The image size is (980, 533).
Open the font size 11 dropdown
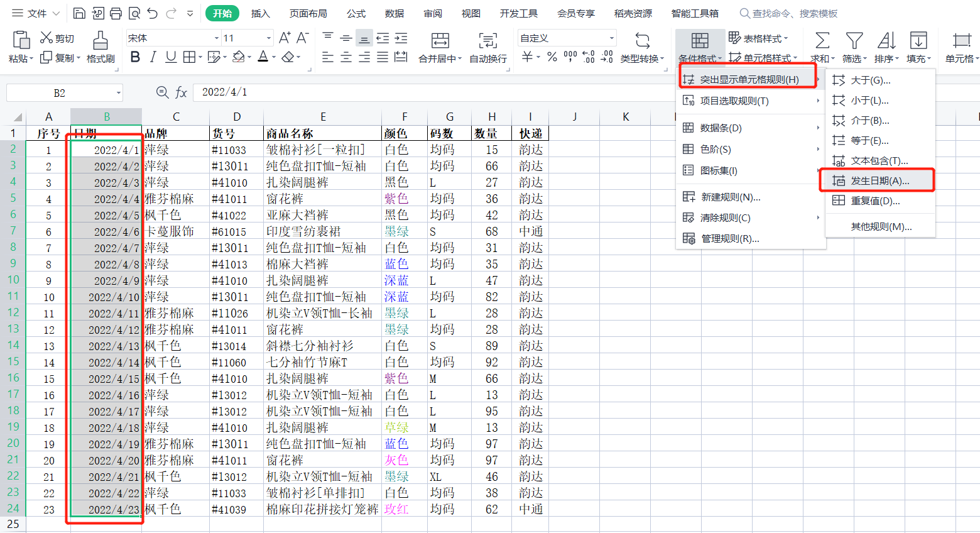(x=269, y=38)
